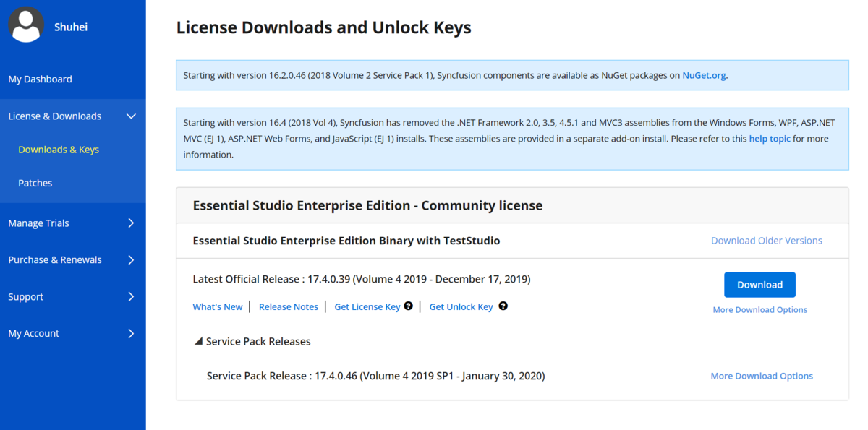Open the What's New link
868x430 pixels.
click(218, 307)
